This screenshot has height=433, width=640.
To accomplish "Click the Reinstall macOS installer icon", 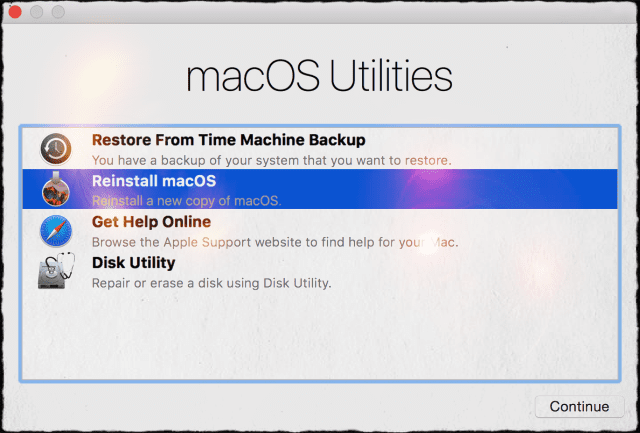I will tap(55, 189).
